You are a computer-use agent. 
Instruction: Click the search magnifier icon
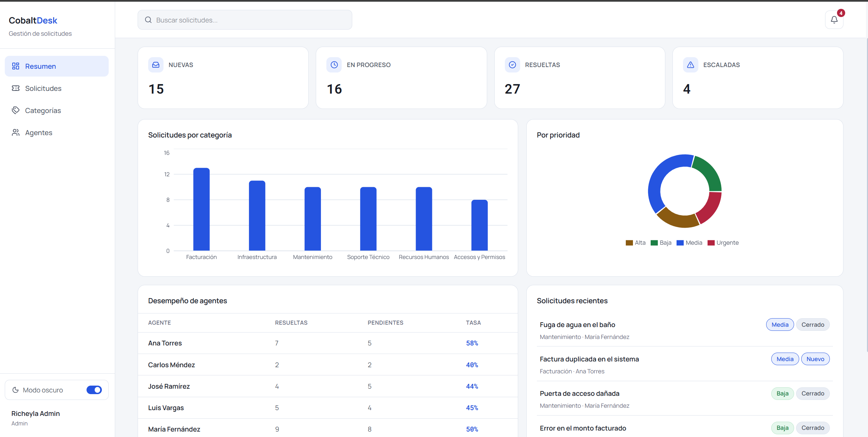tap(148, 20)
